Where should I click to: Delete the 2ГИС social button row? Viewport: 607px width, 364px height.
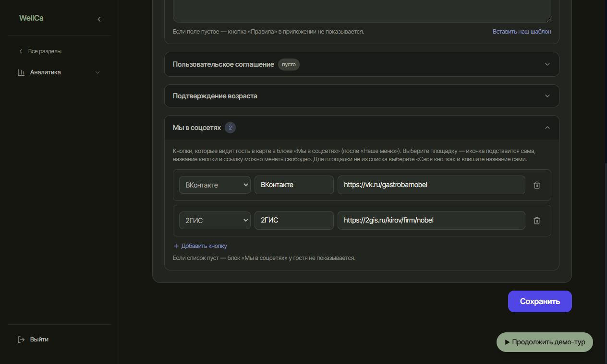[x=537, y=221]
